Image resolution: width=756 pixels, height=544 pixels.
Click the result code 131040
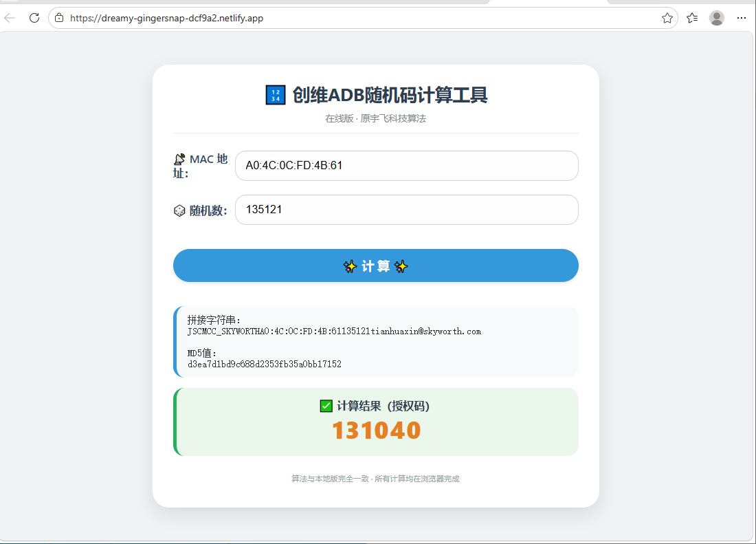[377, 431]
